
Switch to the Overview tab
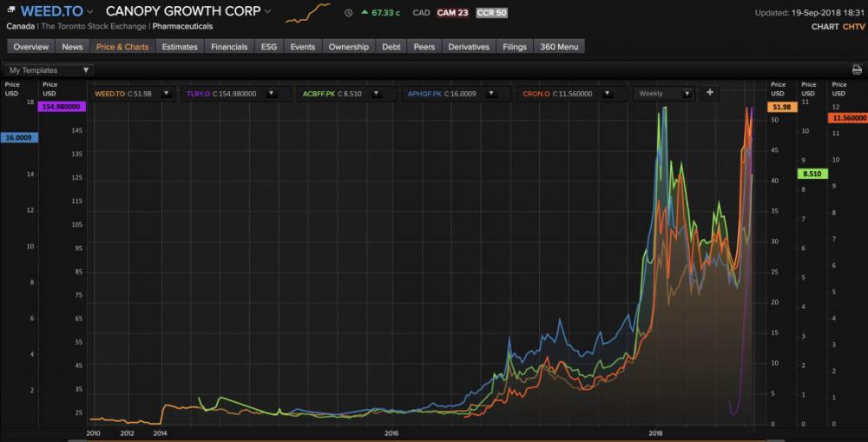pos(31,47)
